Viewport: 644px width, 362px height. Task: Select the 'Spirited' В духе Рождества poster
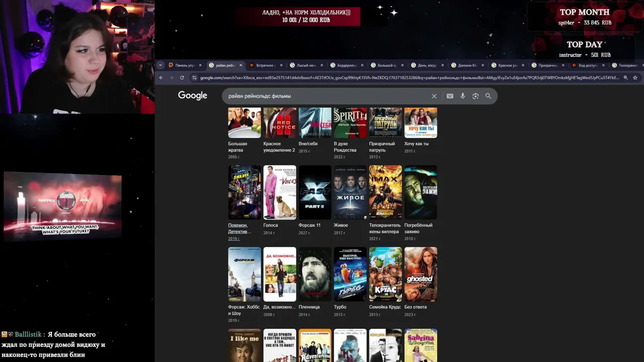pos(350,123)
